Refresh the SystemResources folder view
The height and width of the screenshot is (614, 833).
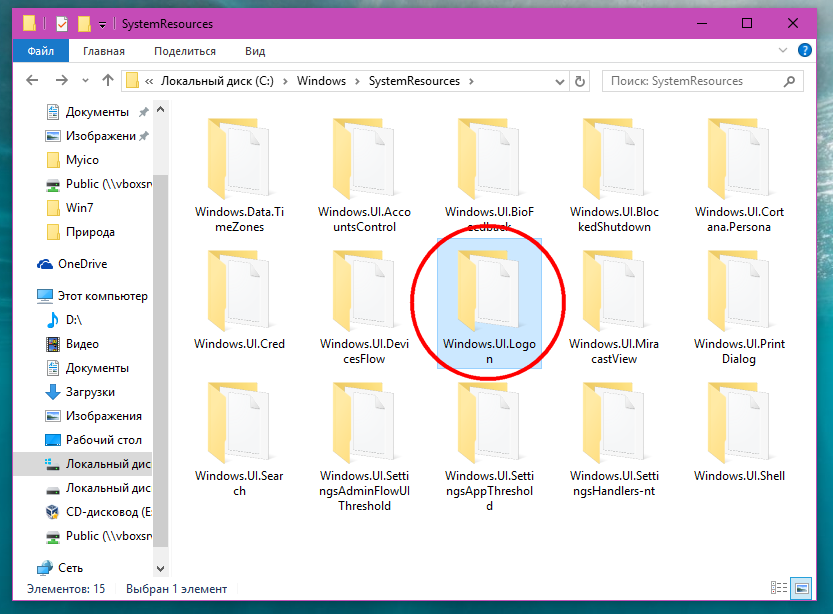[x=580, y=81]
